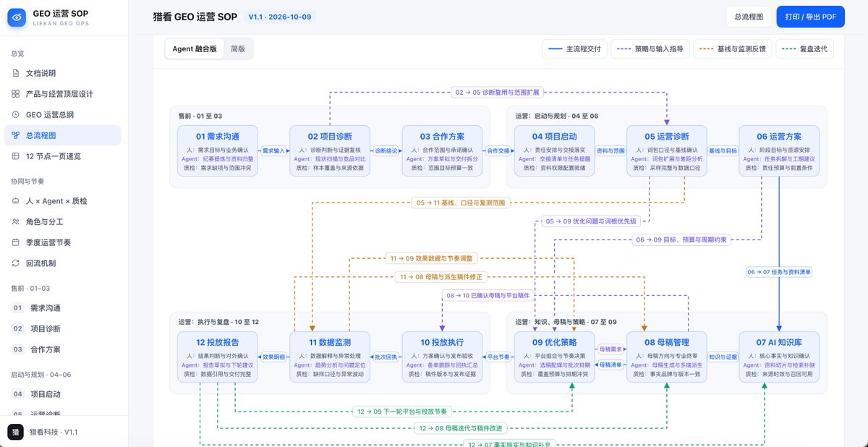This screenshot has width=868, height=447.
Task: Click the 01 badge beside sidebar 需求沟通
Action: tap(18, 308)
